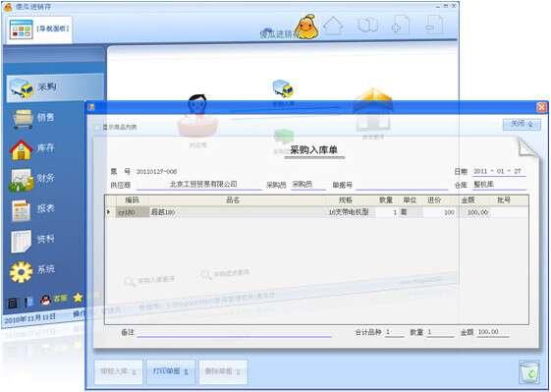The height and width of the screenshot is (392, 551).
Task: Click the 供应商 field showing 北京工贸贸易有限公司
Action: pos(199,185)
